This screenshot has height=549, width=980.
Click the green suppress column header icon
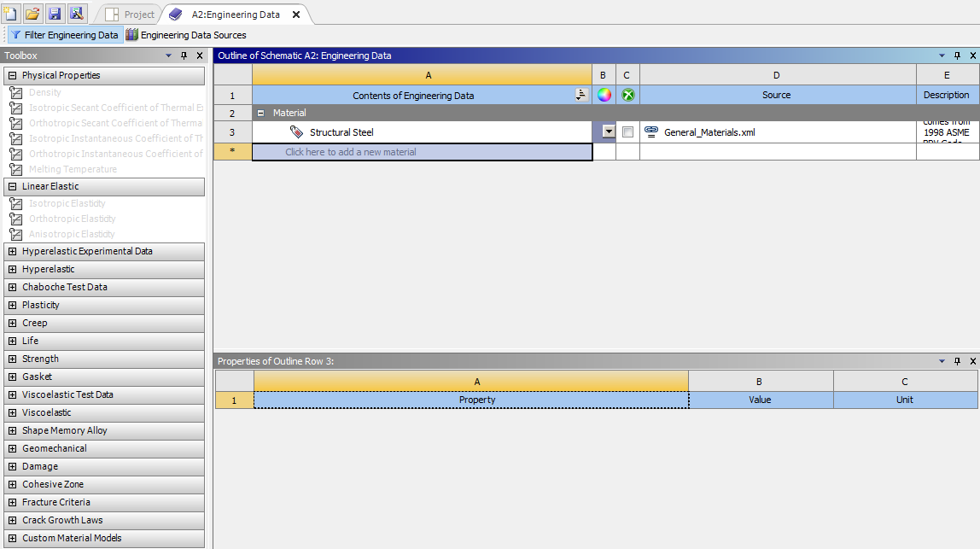pyautogui.click(x=628, y=95)
